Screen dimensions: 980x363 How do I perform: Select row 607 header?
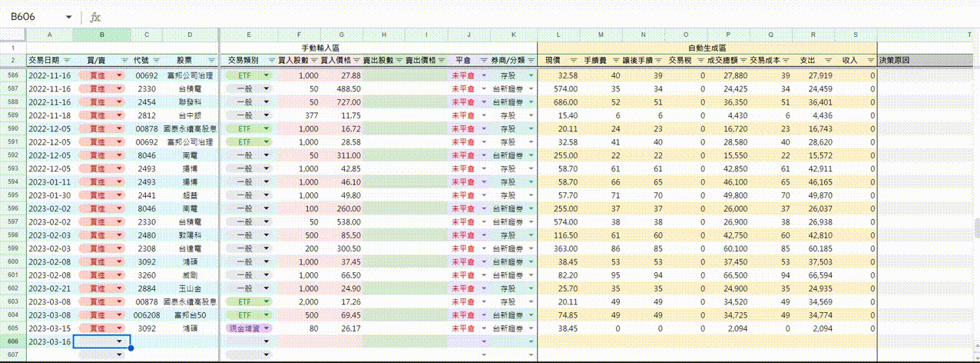click(x=12, y=355)
